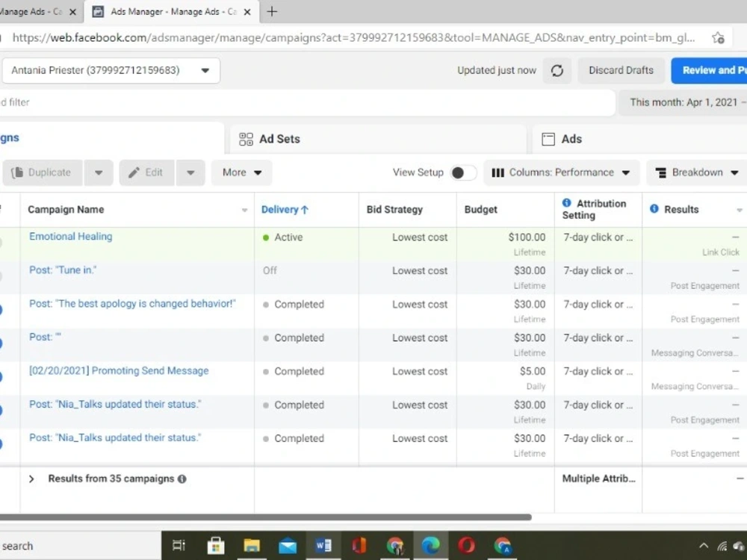Click the refresh data icon button
The width and height of the screenshot is (747, 560).
557,70
